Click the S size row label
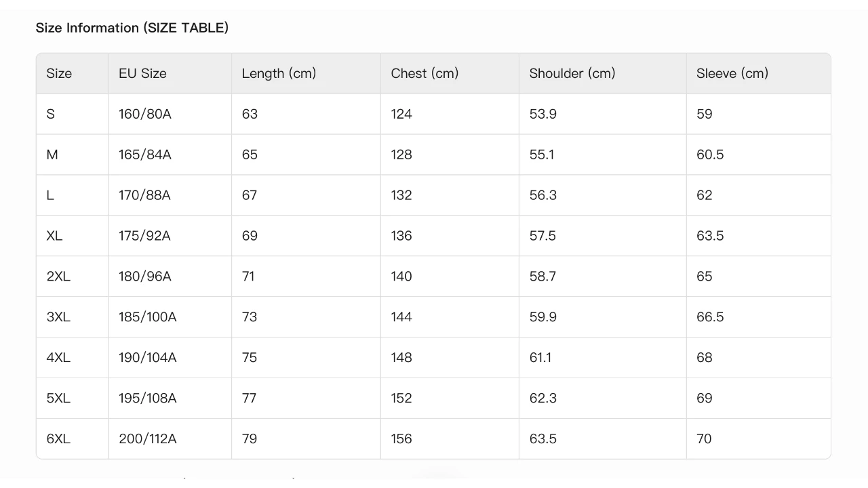This screenshot has height=488, width=868. coord(51,114)
